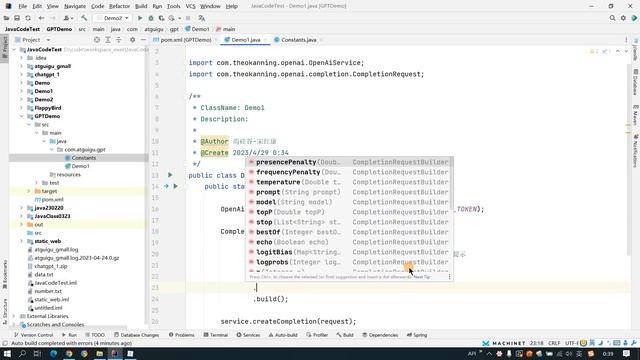
Task: Open the File menu
Action: pyautogui.click(x=22, y=6)
